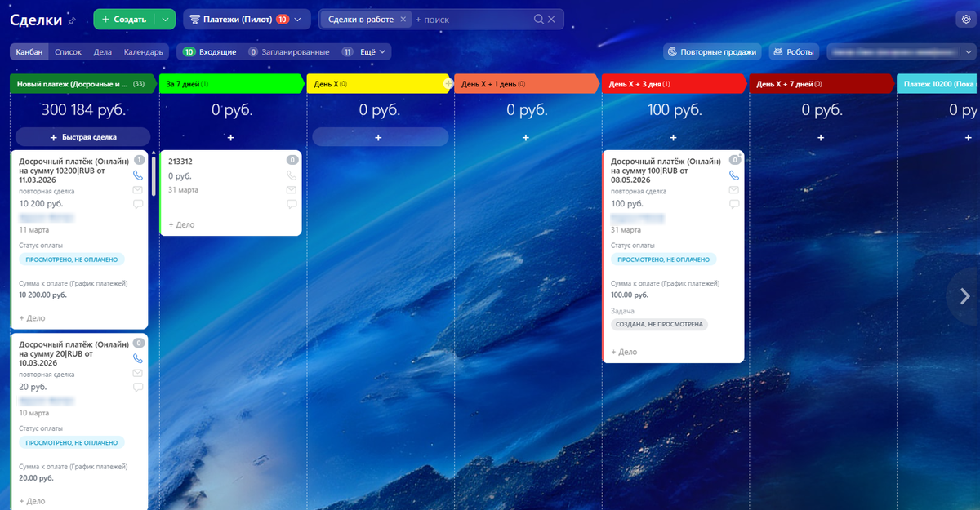This screenshot has width=980, height=510.
Task: Open the Календарь tab
Action: 143,52
